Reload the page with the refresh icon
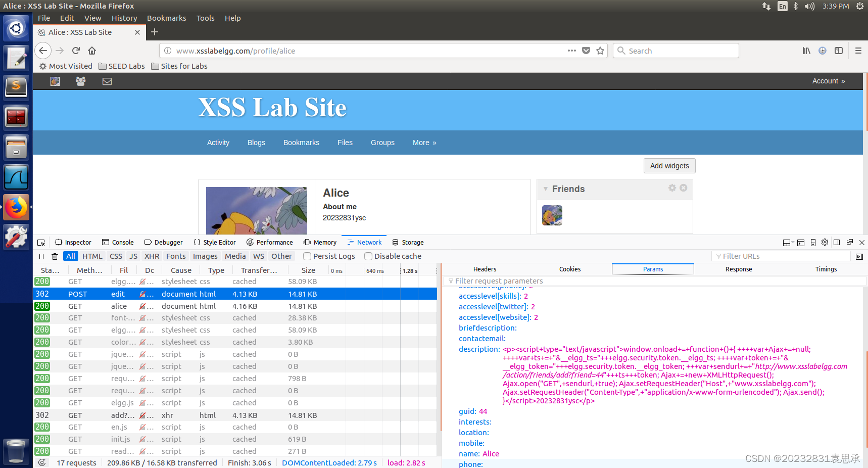868x468 pixels. pyautogui.click(x=76, y=51)
